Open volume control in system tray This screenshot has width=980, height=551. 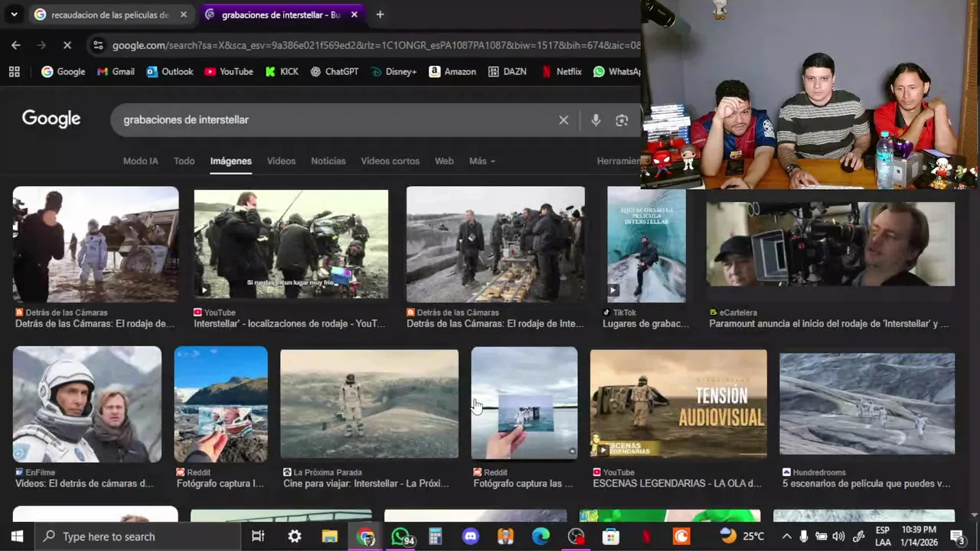[838, 536]
